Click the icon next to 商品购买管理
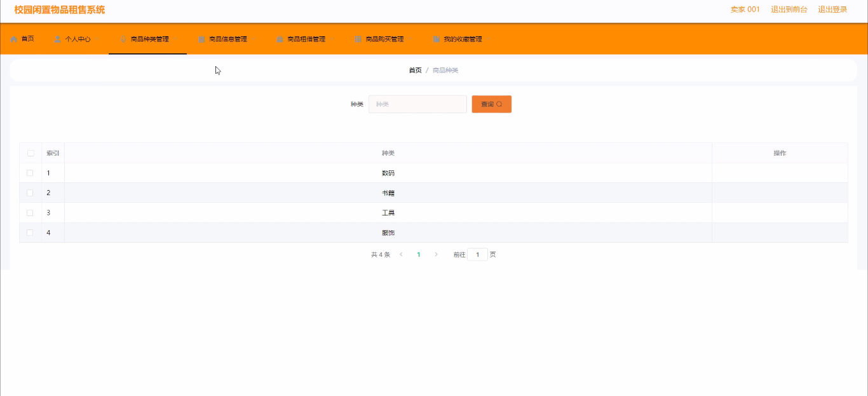 coord(358,39)
